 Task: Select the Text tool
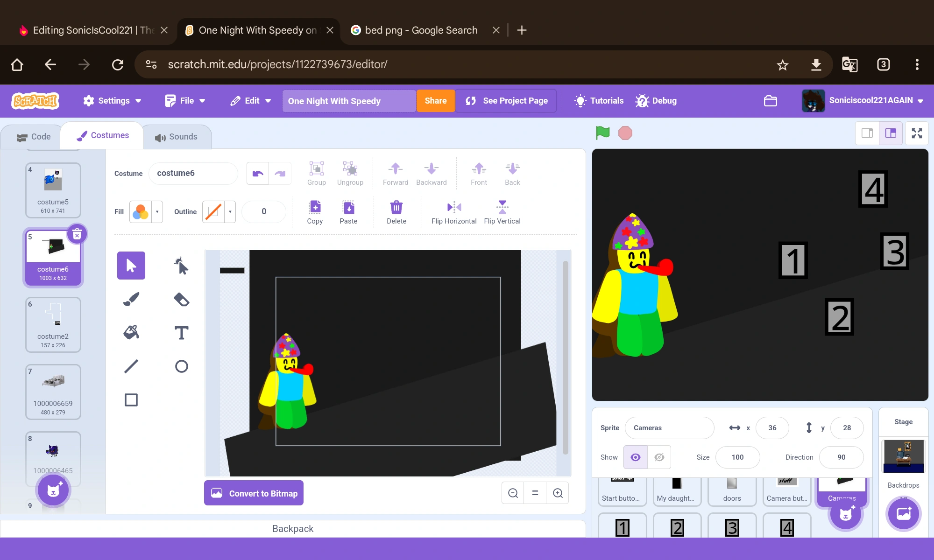tap(181, 333)
